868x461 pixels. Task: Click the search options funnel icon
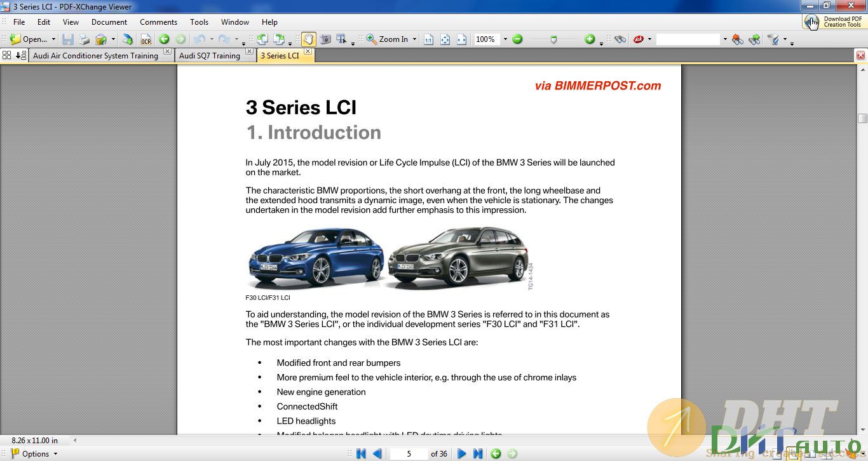pyautogui.click(x=773, y=39)
